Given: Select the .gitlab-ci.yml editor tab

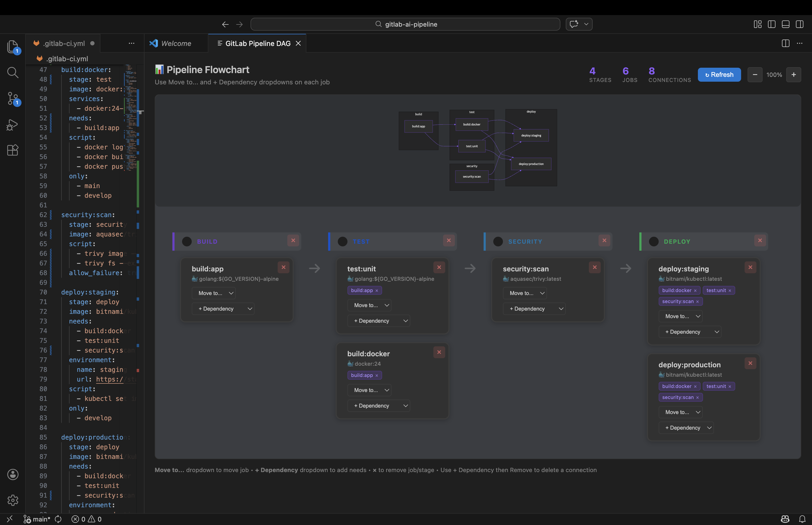Looking at the screenshot, I should tap(63, 43).
